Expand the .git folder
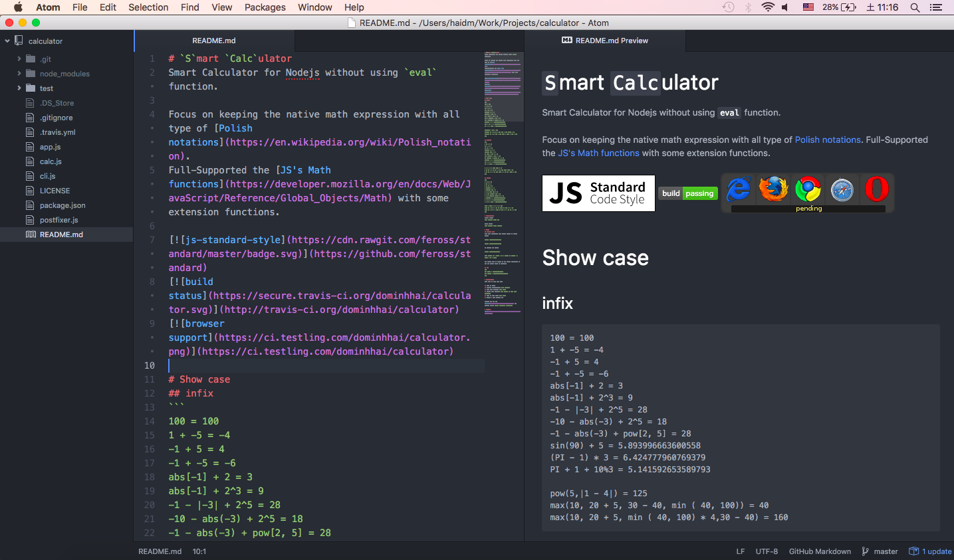The width and height of the screenshot is (954, 560). pyautogui.click(x=19, y=58)
